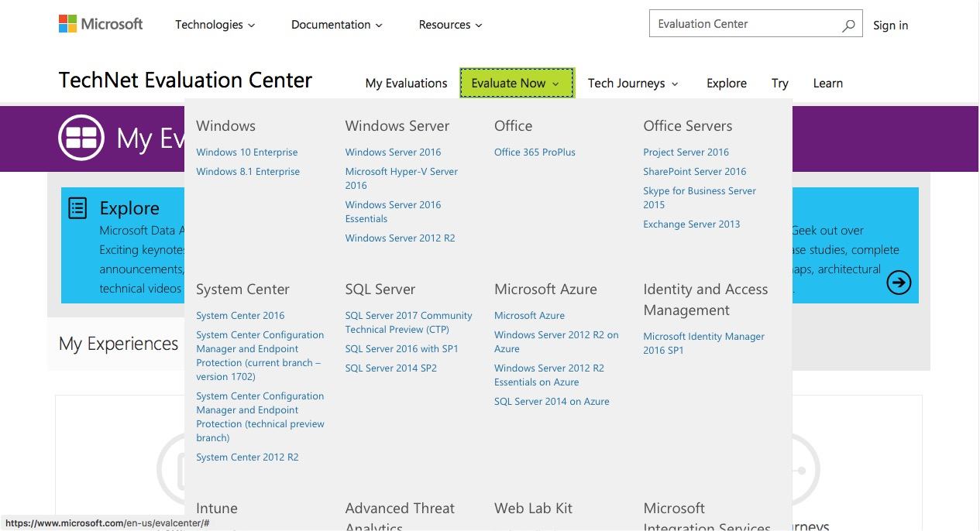Screen dimensions: 980x531
Task: Open the Tech Journeys dropdown
Action: click(x=633, y=83)
